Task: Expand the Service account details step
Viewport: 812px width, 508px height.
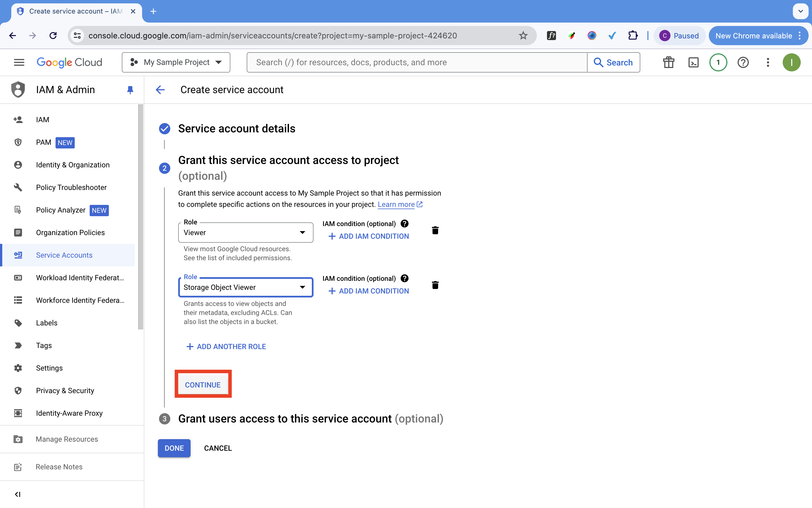Action: pos(237,128)
